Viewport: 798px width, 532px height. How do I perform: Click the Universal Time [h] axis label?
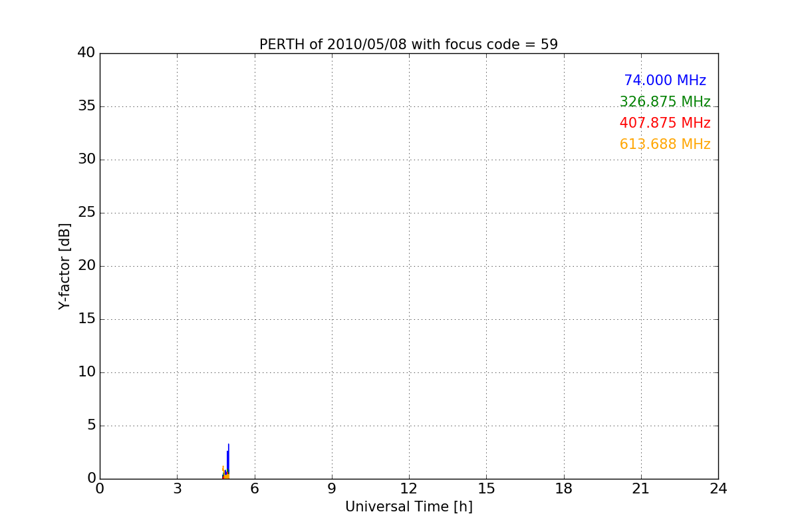pyautogui.click(x=408, y=507)
